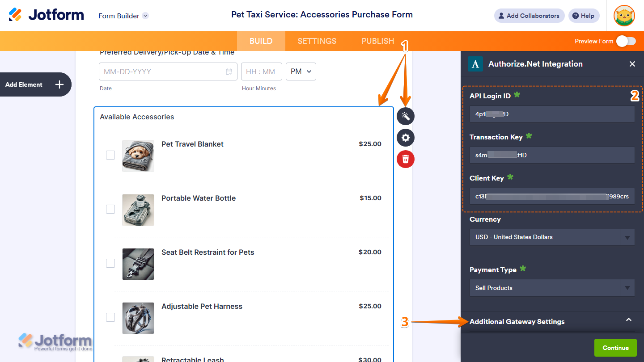Screen dimensions: 644x362
Task: Check the Portable Water Bottle checkbox
Action: tap(110, 209)
